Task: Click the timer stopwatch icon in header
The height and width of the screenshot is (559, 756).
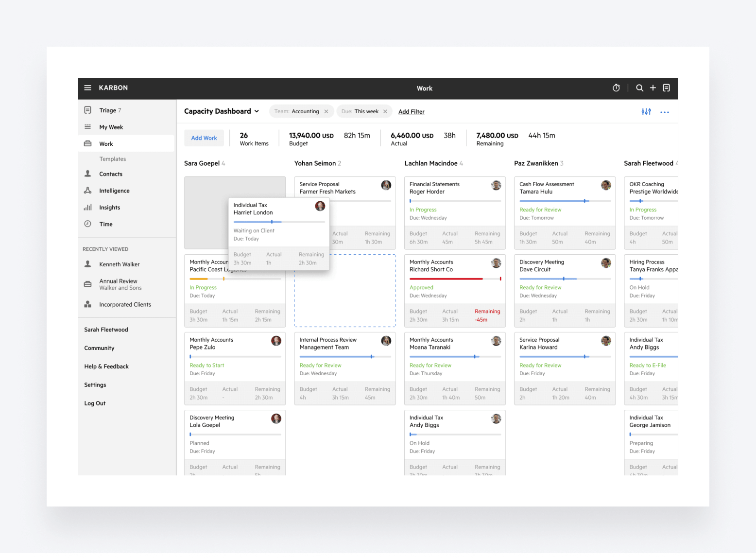Action: tap(616, 88)
